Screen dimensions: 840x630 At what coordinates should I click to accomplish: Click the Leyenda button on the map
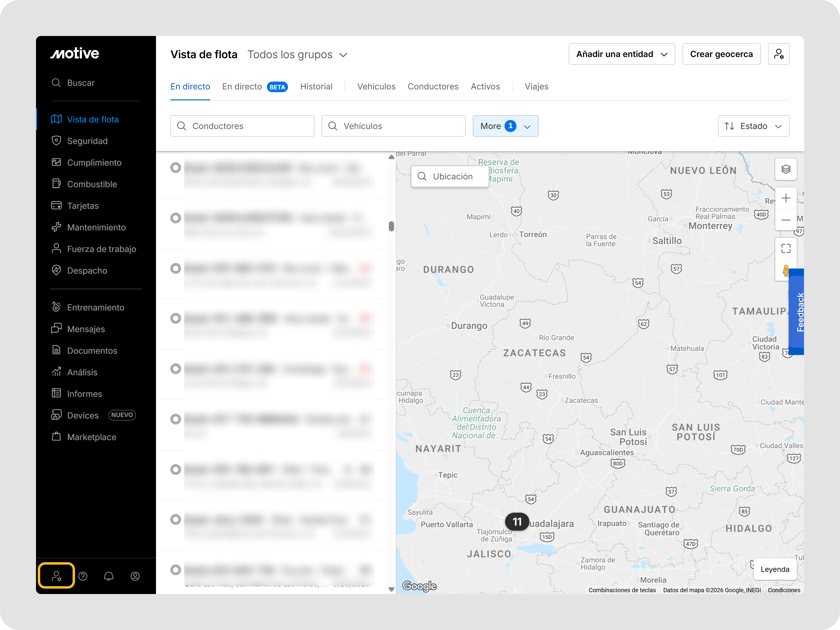pos(774,569)
